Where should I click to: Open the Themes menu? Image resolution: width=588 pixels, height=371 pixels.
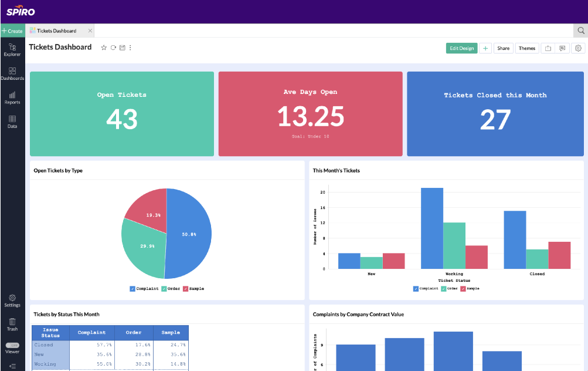(527, 48)
